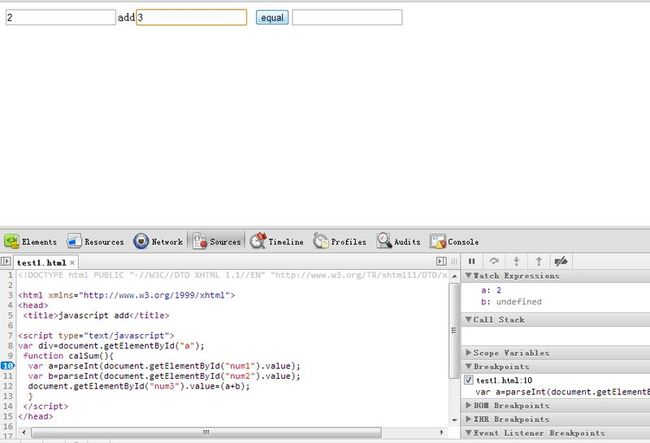Select watch expression 'b: undefined'
The width and height of the screenshot is (650, 443).
(511, 302)
